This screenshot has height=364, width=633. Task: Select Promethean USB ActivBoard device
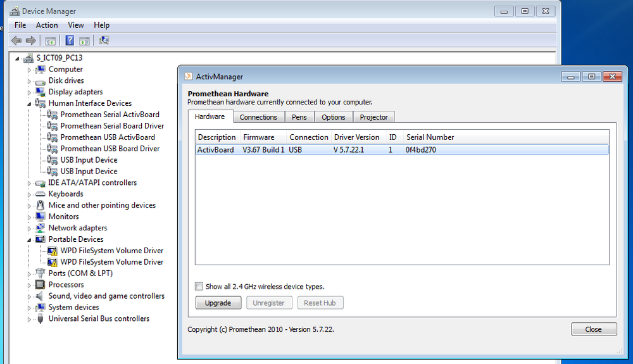108,137
